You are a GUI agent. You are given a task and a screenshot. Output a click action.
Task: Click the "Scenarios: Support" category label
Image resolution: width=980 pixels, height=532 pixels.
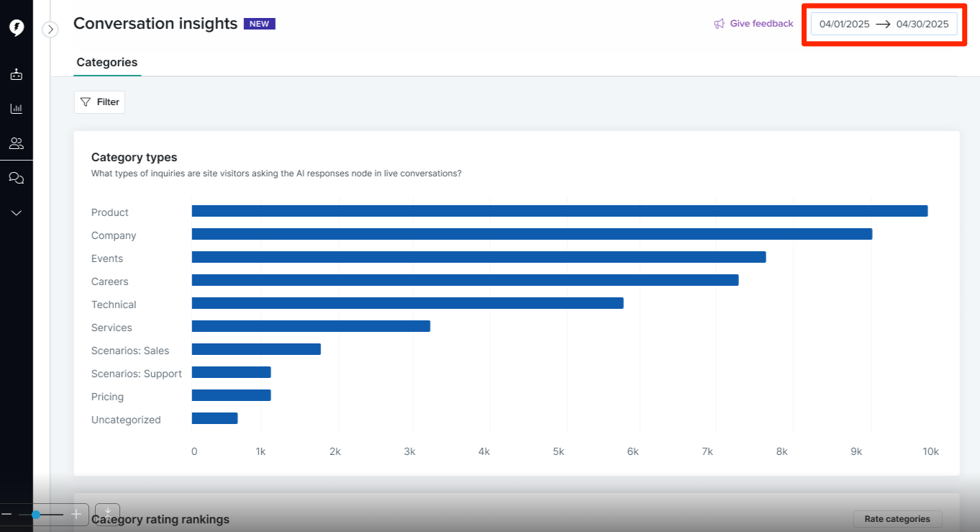(137, 374)
